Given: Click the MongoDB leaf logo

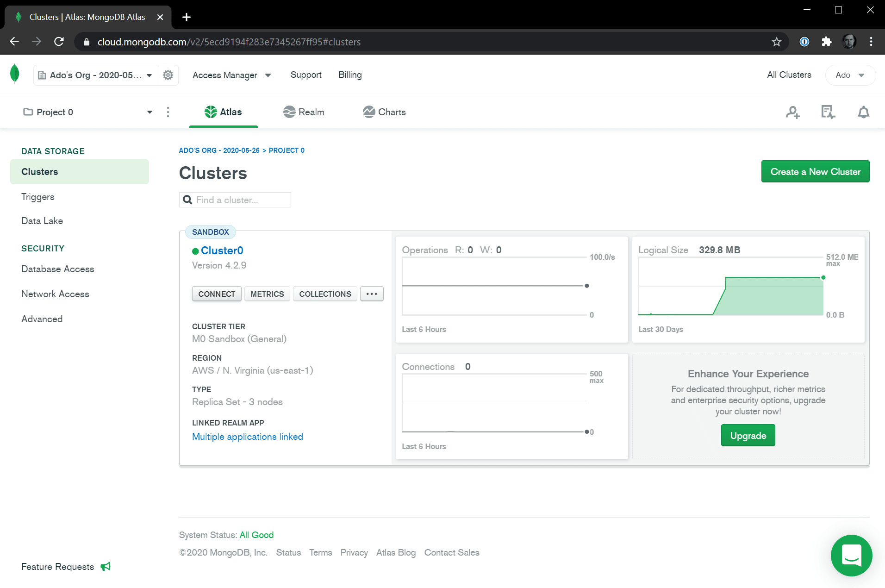Looking at the screenshot, I should 15,74.
